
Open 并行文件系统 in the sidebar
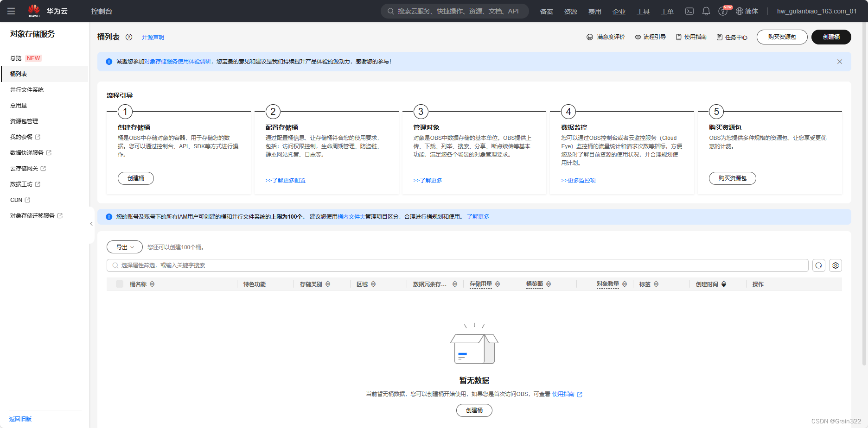coord(27,90)
